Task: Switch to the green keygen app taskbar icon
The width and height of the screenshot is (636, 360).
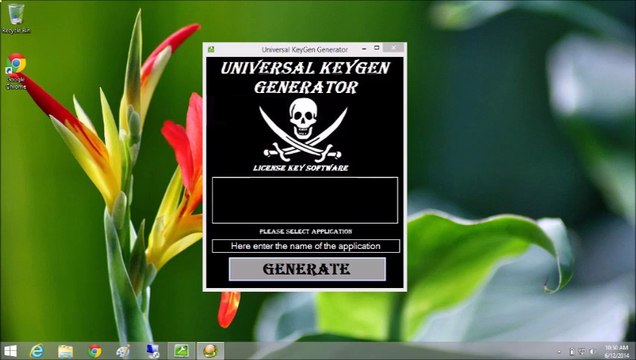Action: point(181,351)
